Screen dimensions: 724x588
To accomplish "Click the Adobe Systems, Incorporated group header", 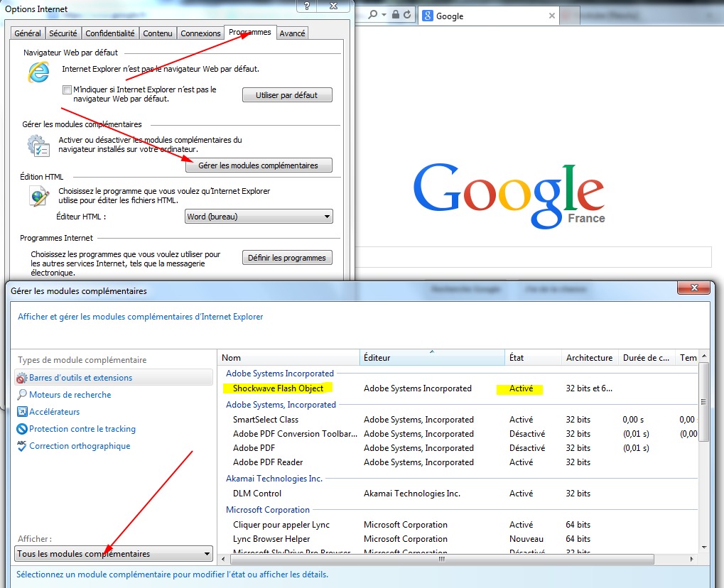I will click(x=281, y=405).
